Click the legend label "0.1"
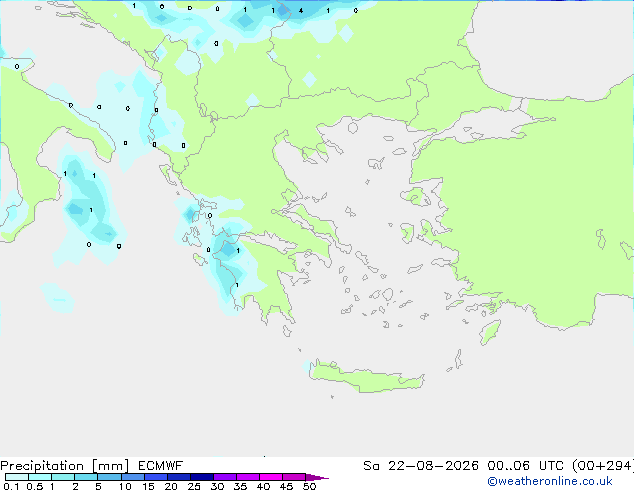The image size is (634, 490). pyautogui.click(x=11, y=486)
